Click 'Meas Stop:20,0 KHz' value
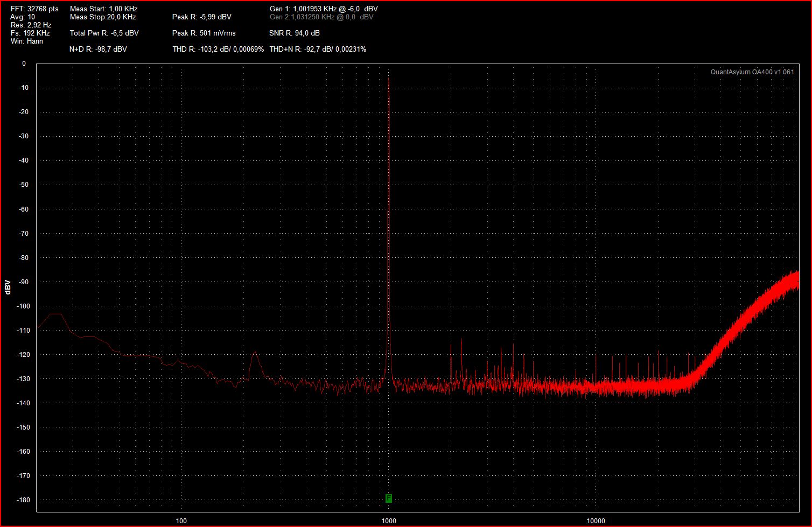 (x=103, y=17)
